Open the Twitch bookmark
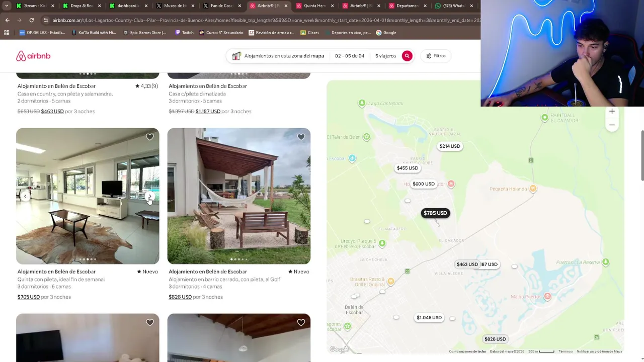 tap(184, 33)
